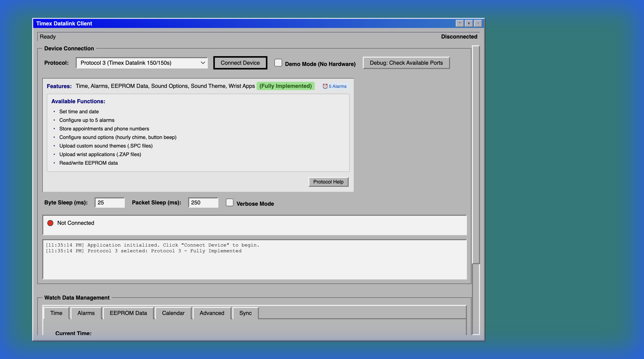Screen dimensions: 644x359
Task: Click Connect Device
Action: click(x=240, y=63)
